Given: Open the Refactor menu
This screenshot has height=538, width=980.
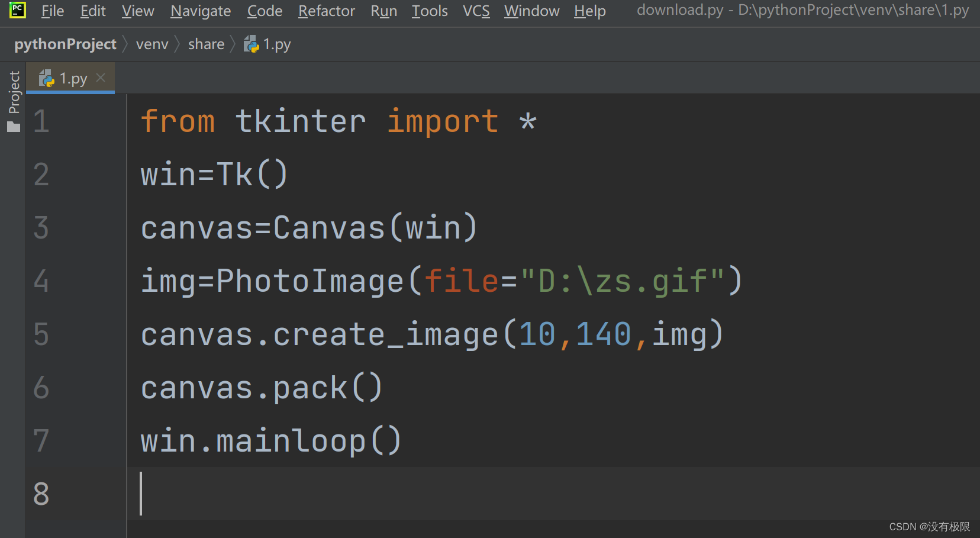Looking at the screenshot, I should coord(327,11).
